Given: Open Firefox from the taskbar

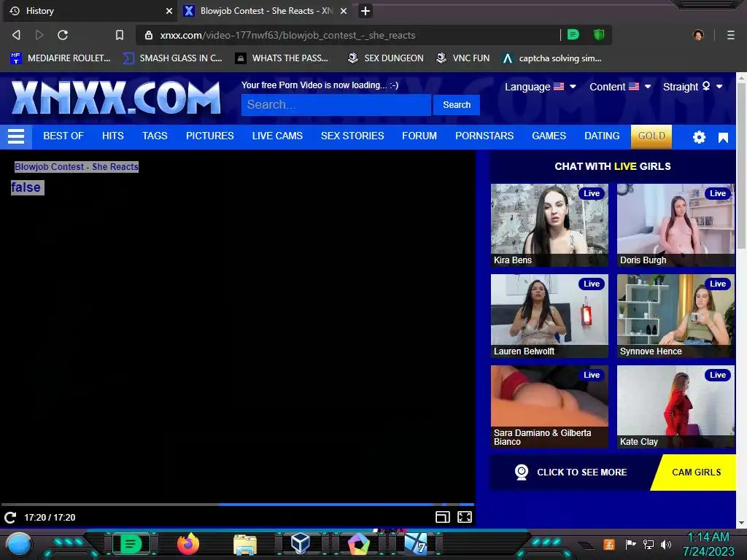Looking at the screenshot, I should point(188,544).
